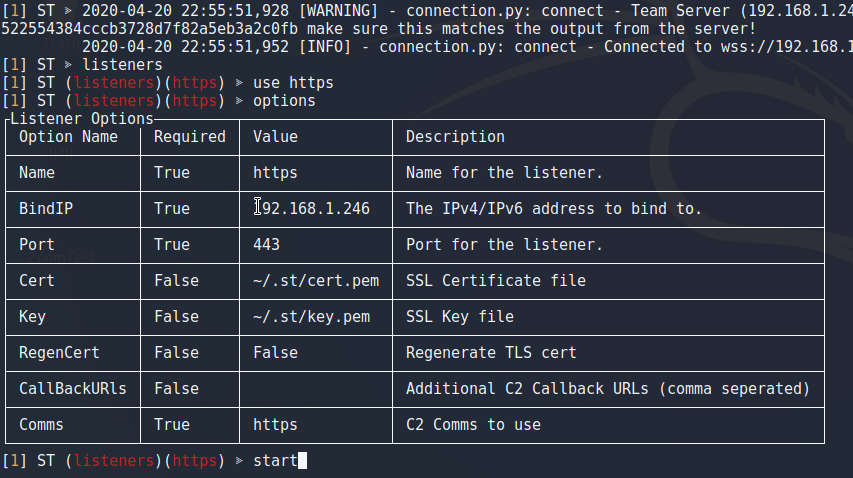
Task: Select the 'Value' column header
Action: point(275,136)
